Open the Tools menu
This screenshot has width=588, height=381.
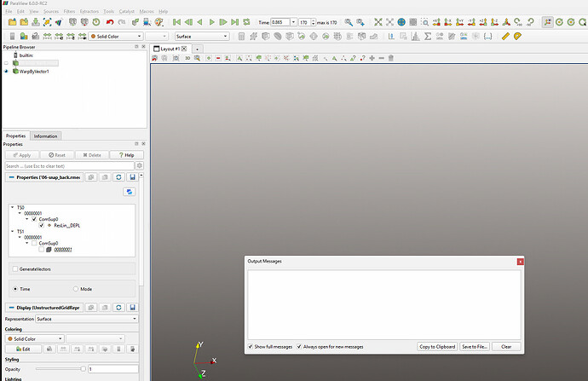109,11
